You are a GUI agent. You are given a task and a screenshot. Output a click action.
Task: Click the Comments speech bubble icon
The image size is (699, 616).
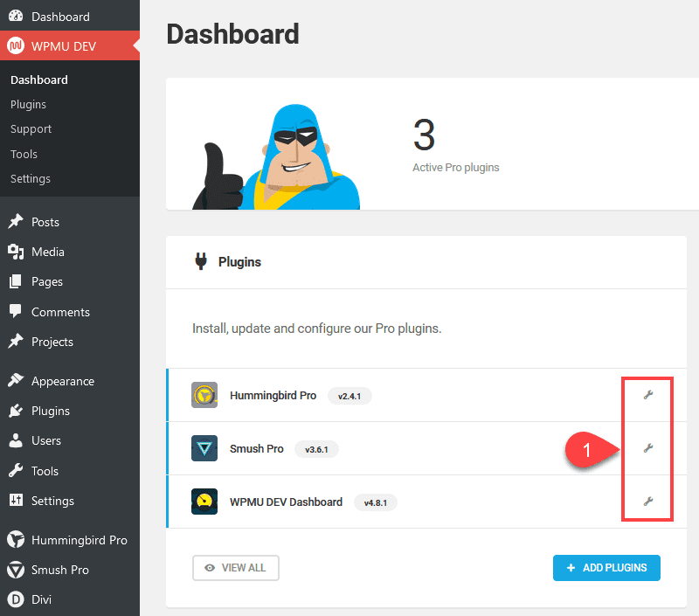pyautogui.click(x=17, y=312)
